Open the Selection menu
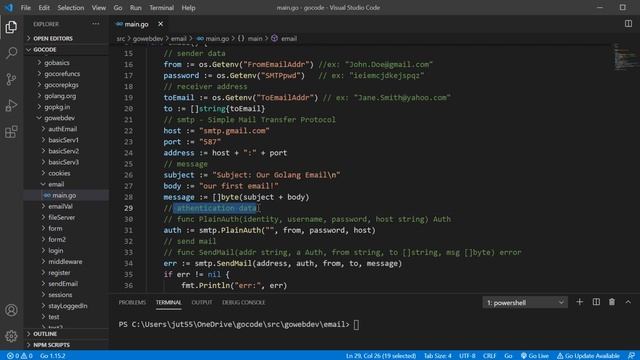 tap(71, 8)
